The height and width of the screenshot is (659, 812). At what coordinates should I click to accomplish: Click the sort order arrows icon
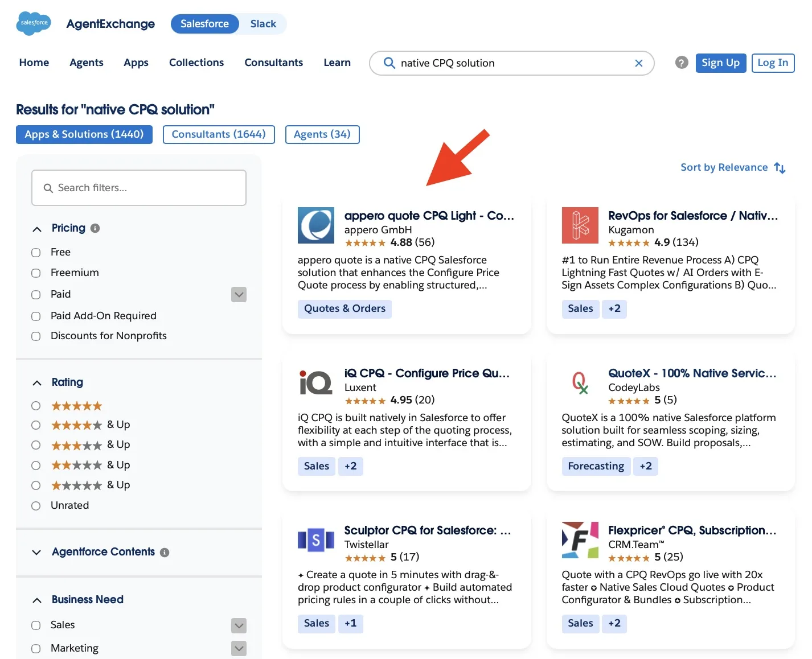pos(780,168)
